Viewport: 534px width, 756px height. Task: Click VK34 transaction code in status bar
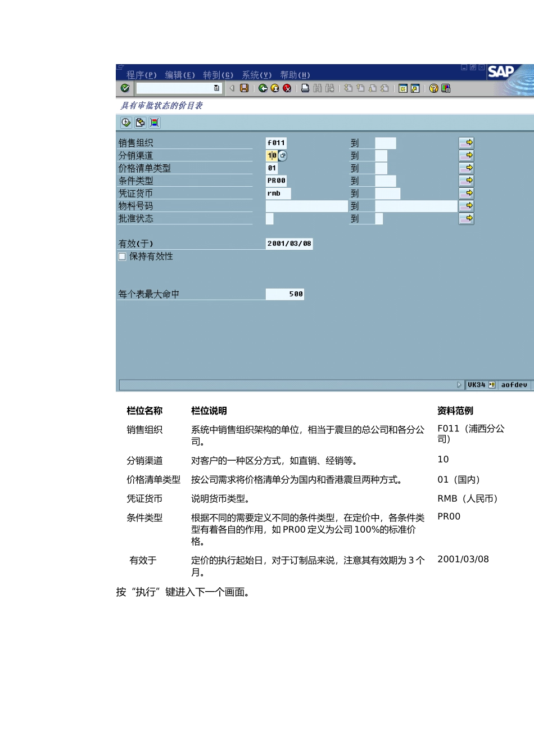(x=476, y=385)
